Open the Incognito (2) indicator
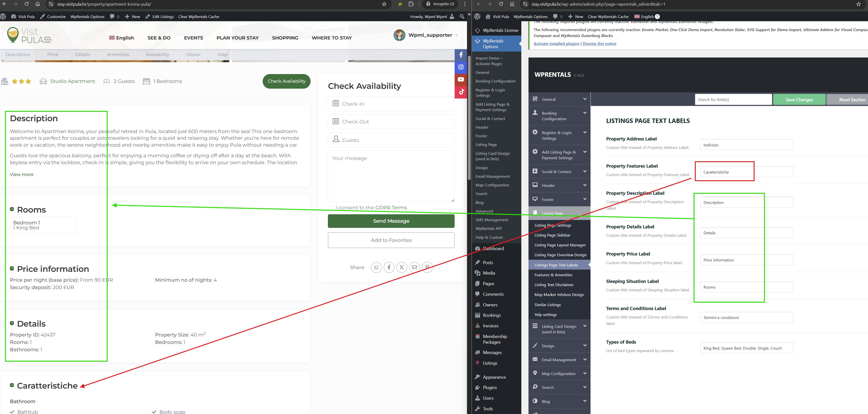868x414 pixels. click(440, 4)
